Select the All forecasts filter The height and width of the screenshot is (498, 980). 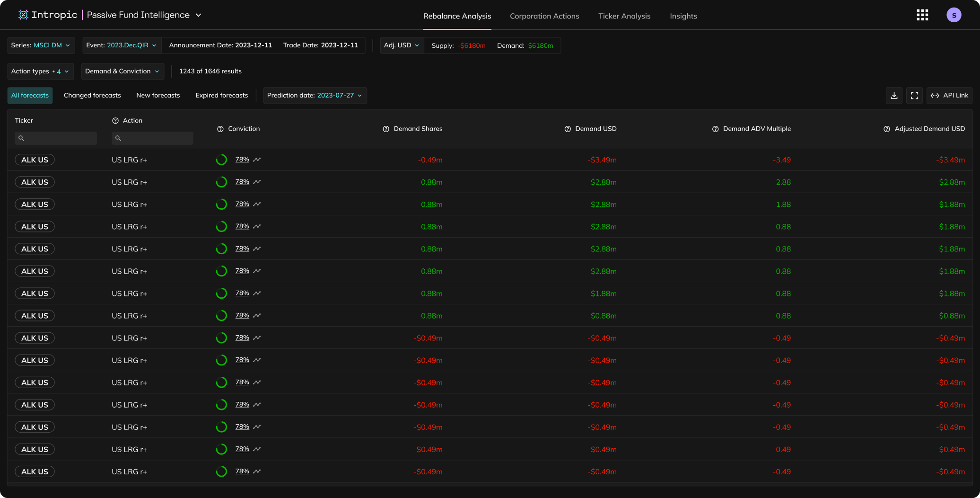tap(30, 96)
